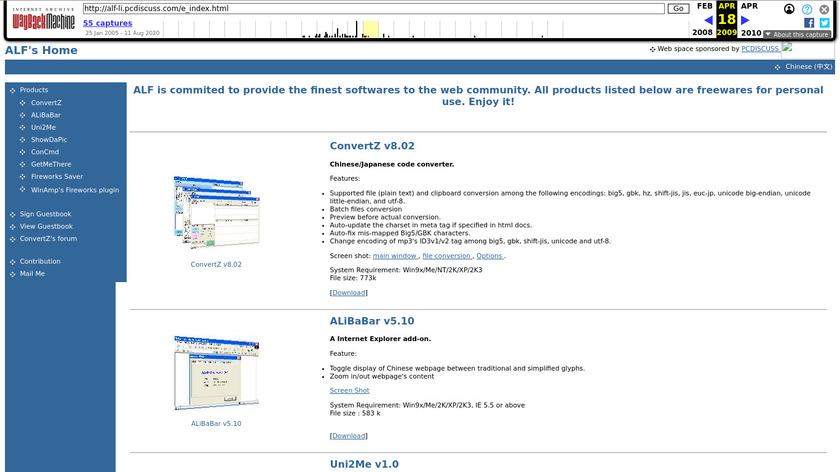Download ALiBaBar v5.10
Image resolution: width=840 pixels, height=472 pixels.
point(349,436)
